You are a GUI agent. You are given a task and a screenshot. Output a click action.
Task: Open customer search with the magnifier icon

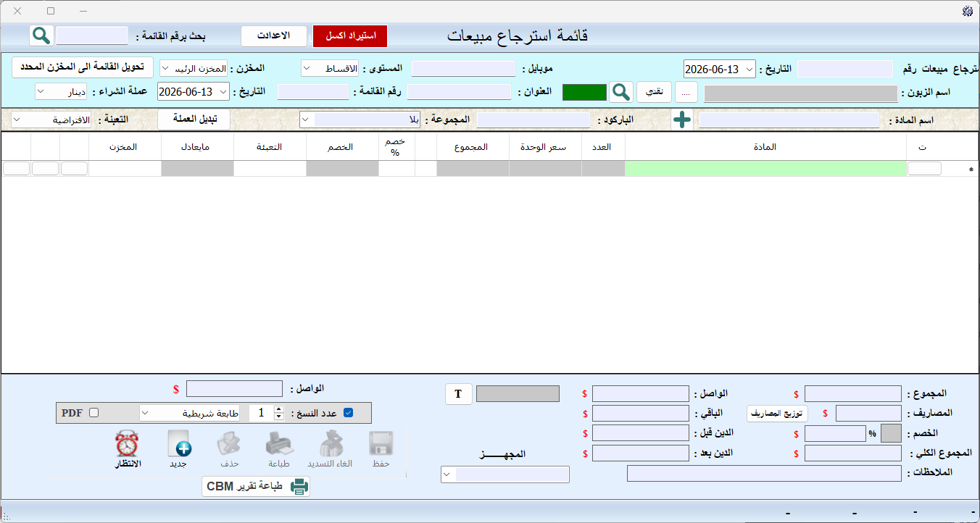620,92
